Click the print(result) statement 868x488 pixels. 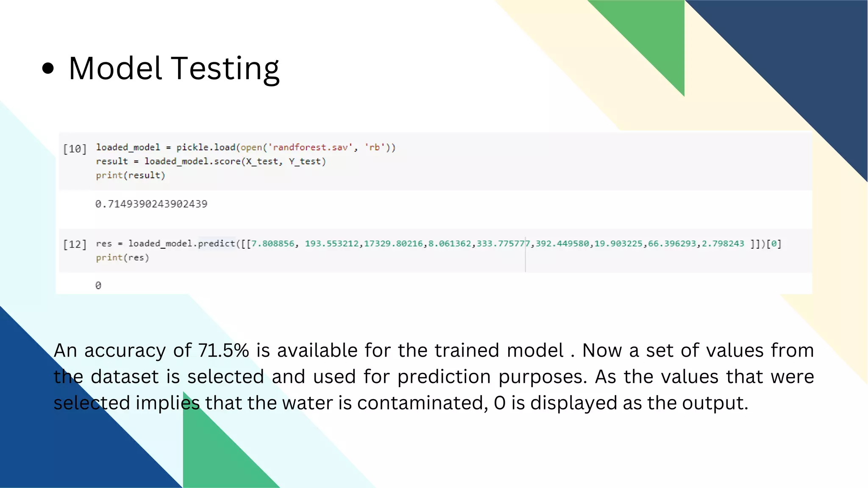coord(130,175)
